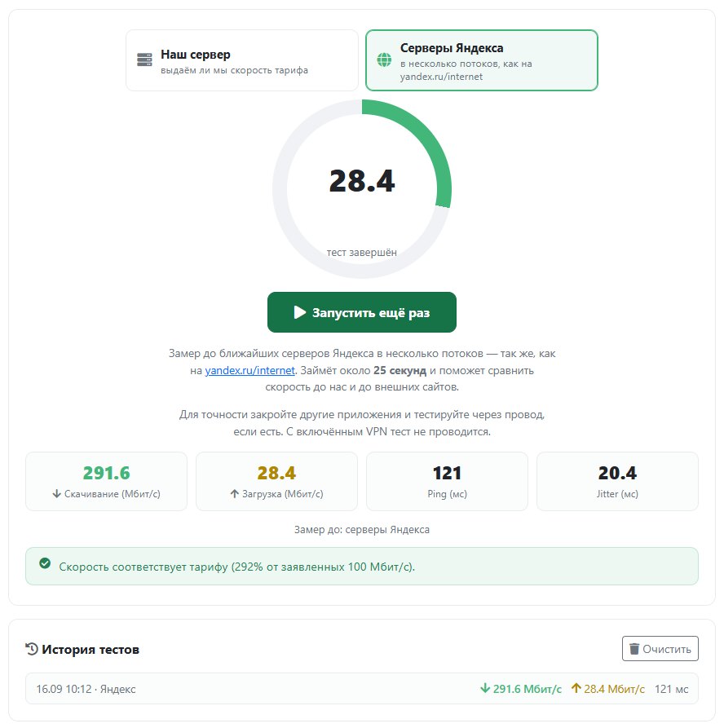Click the download arrow beside "Скачивание (Мбит/с)"
The width and height of the screenshot is (724, 728).
(56, 493)
